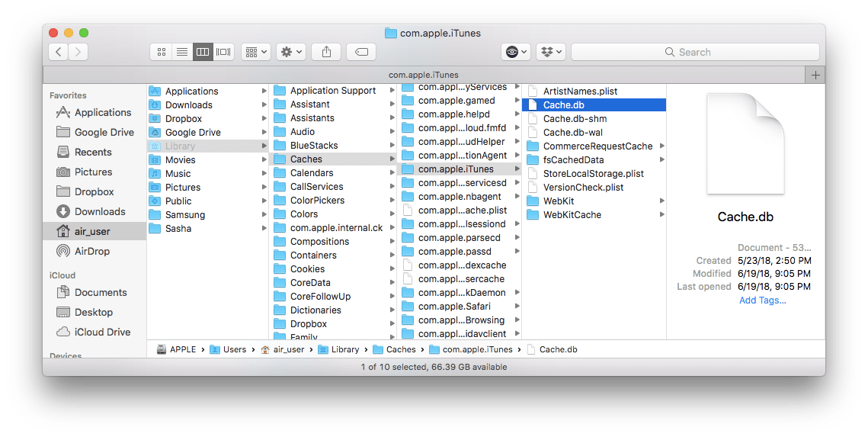This screenshot has height=437, width=868.
Task: Select the com.apple.iTunes folder in column
Action: 460,169
